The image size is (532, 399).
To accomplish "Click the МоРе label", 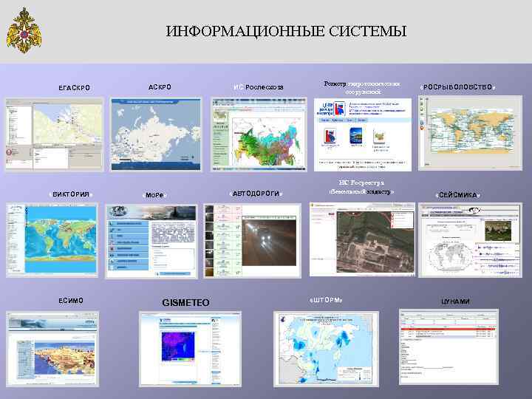I will tap(154, 195).
